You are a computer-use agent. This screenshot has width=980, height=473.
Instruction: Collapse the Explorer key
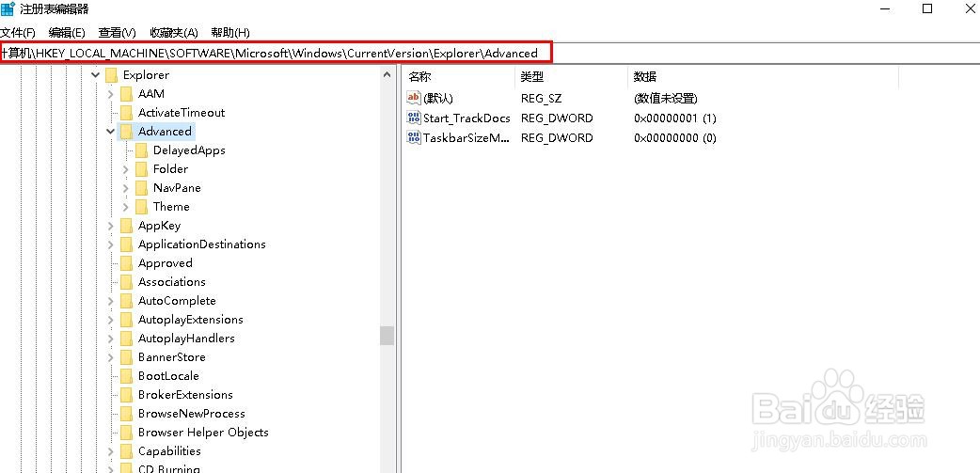click(96, 75)
